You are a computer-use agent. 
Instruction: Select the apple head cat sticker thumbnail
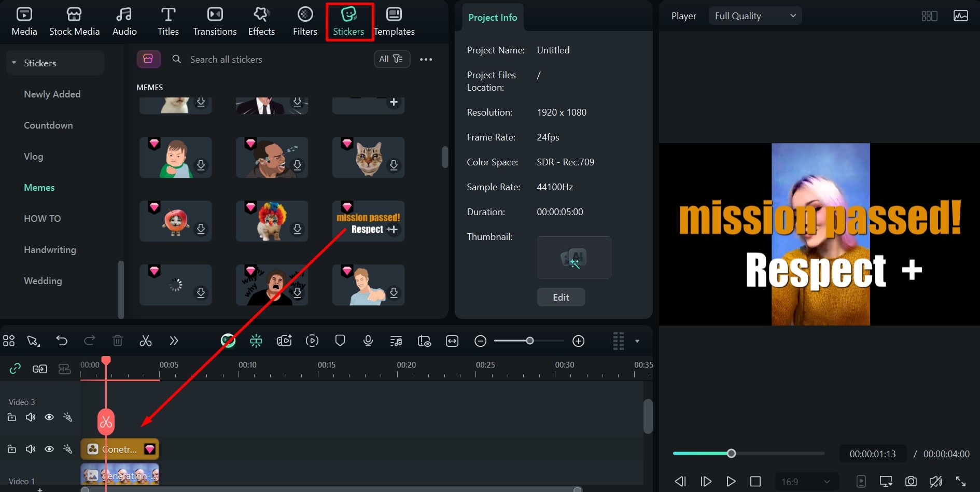coord(175,221)
